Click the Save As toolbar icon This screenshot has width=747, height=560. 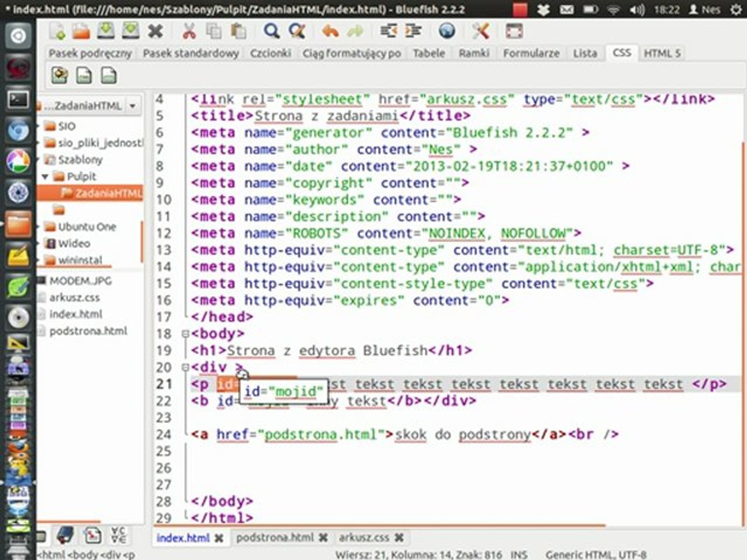pos(130,32)
